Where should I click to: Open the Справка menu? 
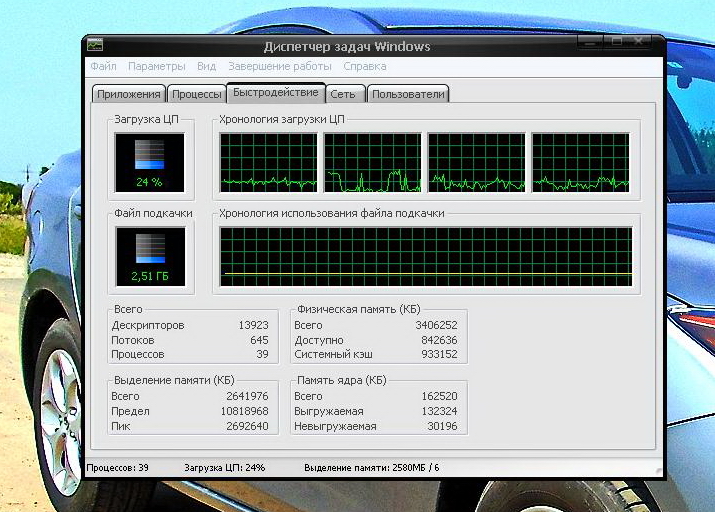364,67
